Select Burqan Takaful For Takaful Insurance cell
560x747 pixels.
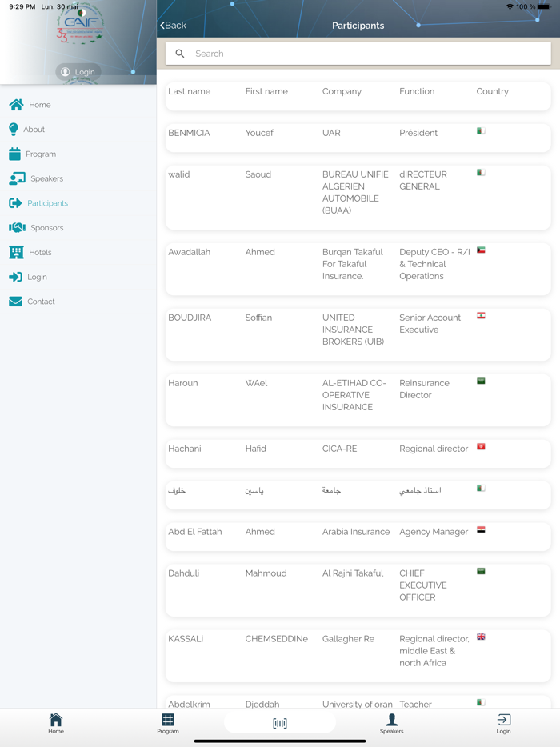pos(353,264)
